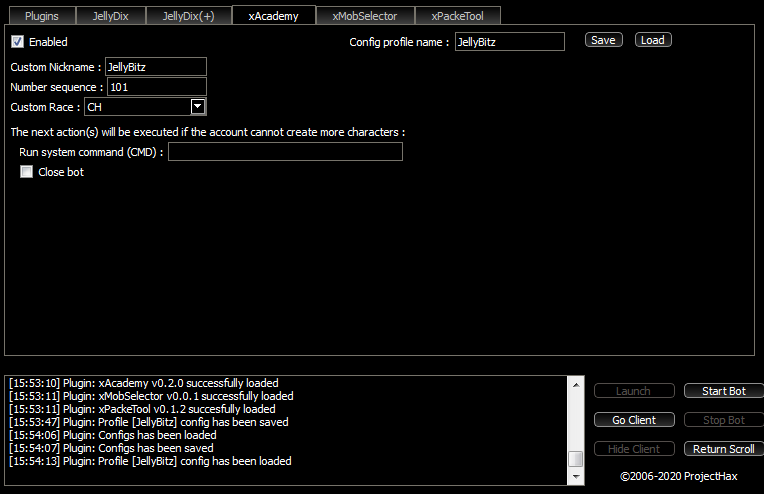This screenshot has width=764, height=494.
Task: Switch to the Plugins tab
Action: pyautogui.click(x=41, y=16)
